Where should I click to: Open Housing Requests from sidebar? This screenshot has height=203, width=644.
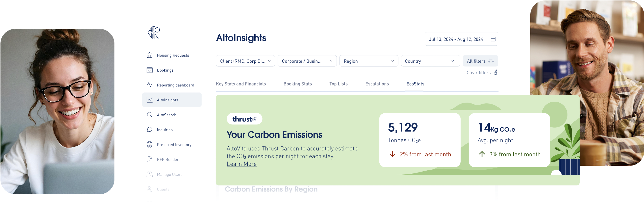(149, 55)
